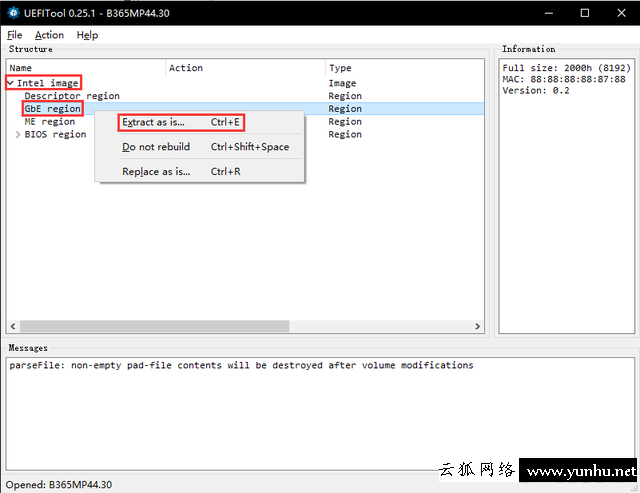Choose 'Replace as is...' from context menu
This screenshot has height=493, width=640.
pos(199,171)
